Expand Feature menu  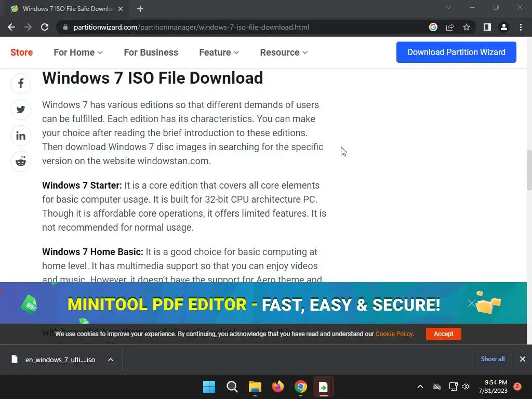(219, 52)
